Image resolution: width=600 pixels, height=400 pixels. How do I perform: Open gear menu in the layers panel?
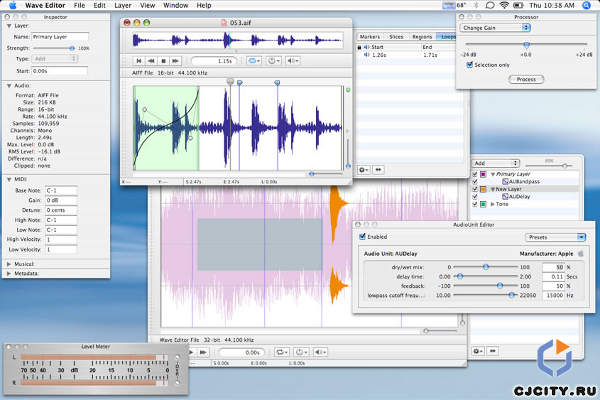478,351
